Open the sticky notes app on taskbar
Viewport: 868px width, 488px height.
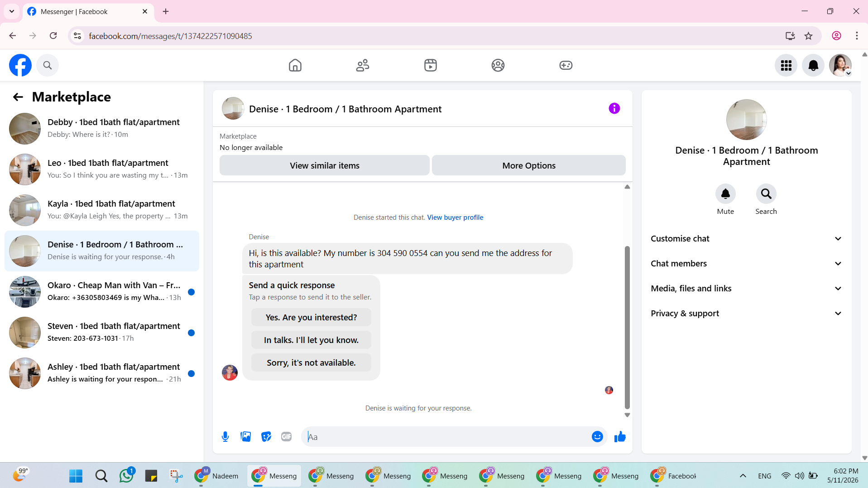pos(151,476)
